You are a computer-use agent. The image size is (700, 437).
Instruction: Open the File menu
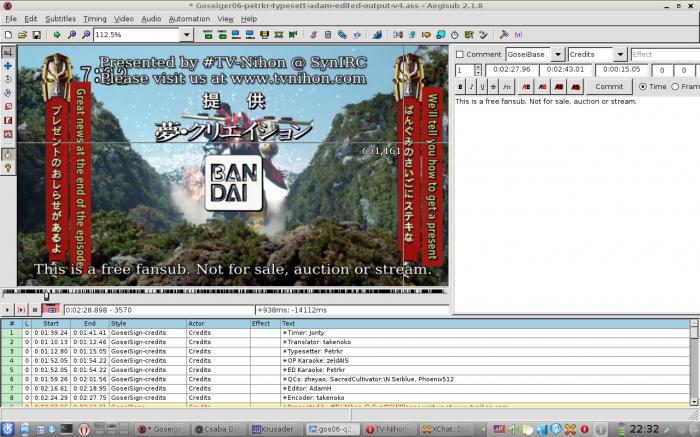click(11, 19)
